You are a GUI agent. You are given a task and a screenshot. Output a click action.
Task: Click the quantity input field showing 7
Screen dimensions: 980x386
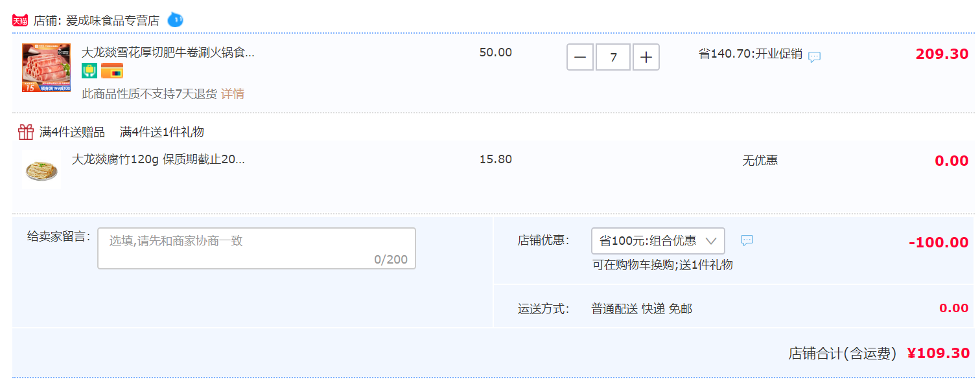point(613,57)
